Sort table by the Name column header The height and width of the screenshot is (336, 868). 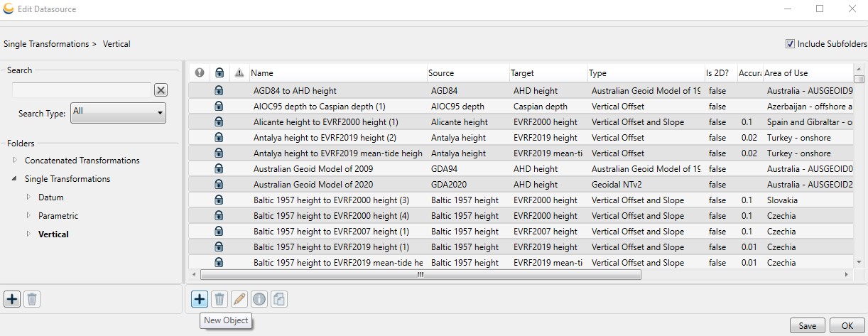click(x=337, y=73)
